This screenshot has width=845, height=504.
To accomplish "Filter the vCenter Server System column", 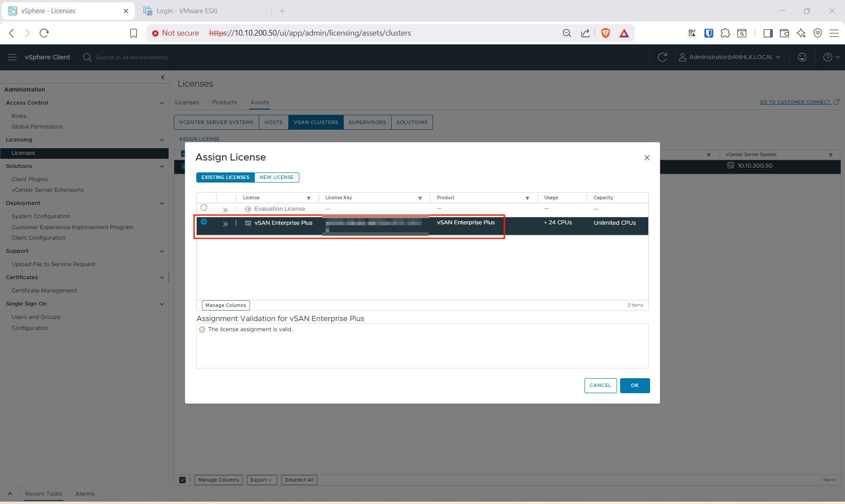I will pyautogui.click(x=830, y=155).
